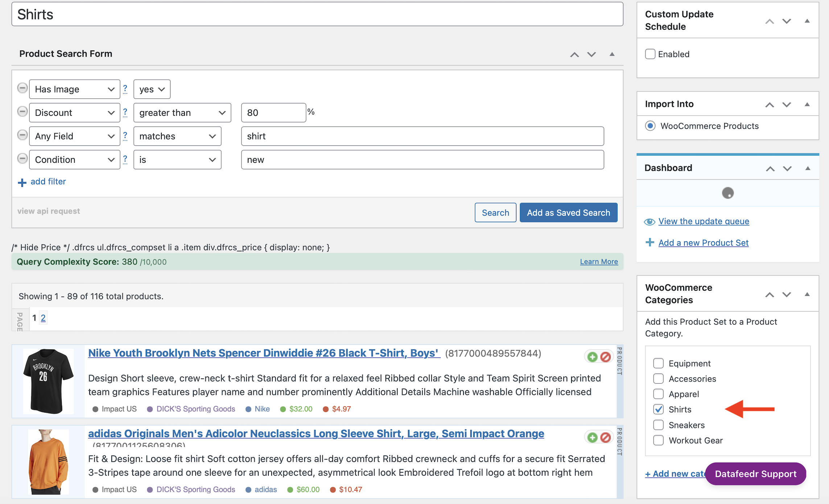
Task: Remove the Condition filter row
Action: (22, 159)
